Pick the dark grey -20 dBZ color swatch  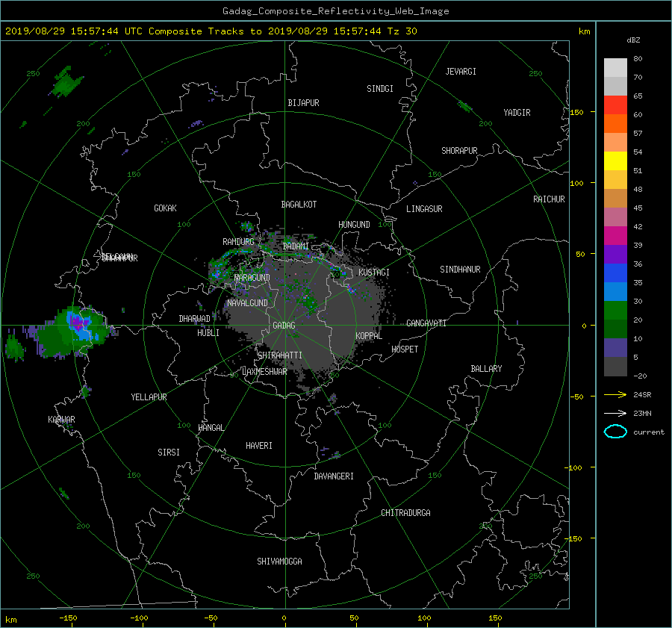tap(615, 367)
